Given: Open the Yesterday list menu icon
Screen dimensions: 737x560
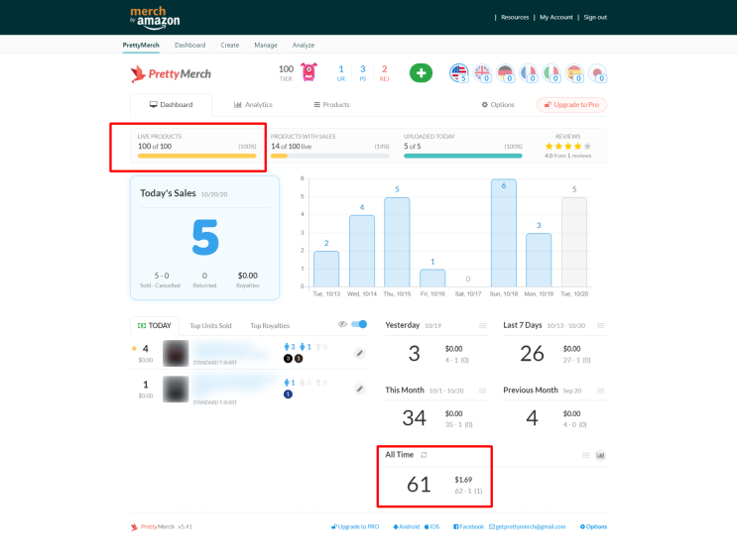Looking at the screenshot, I should (483, 325).
